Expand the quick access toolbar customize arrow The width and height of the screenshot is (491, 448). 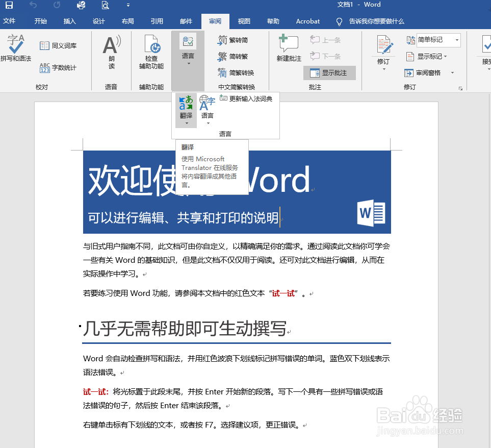tap(128, 5)
